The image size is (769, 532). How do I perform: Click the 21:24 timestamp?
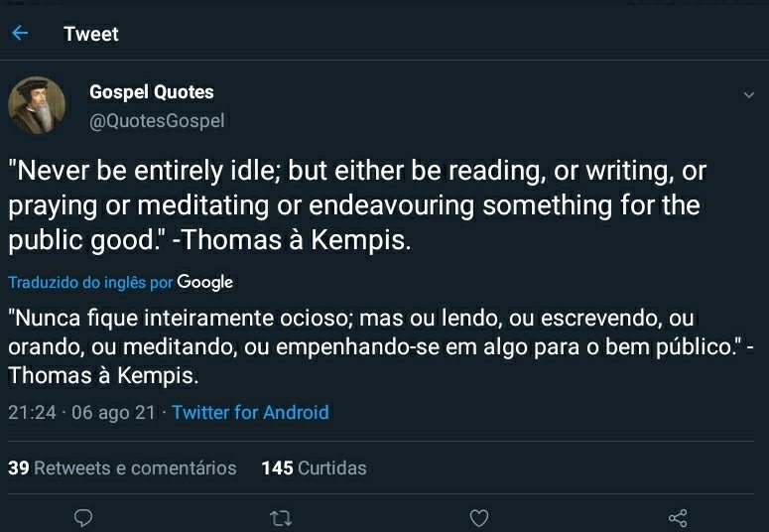coord(32,412)
